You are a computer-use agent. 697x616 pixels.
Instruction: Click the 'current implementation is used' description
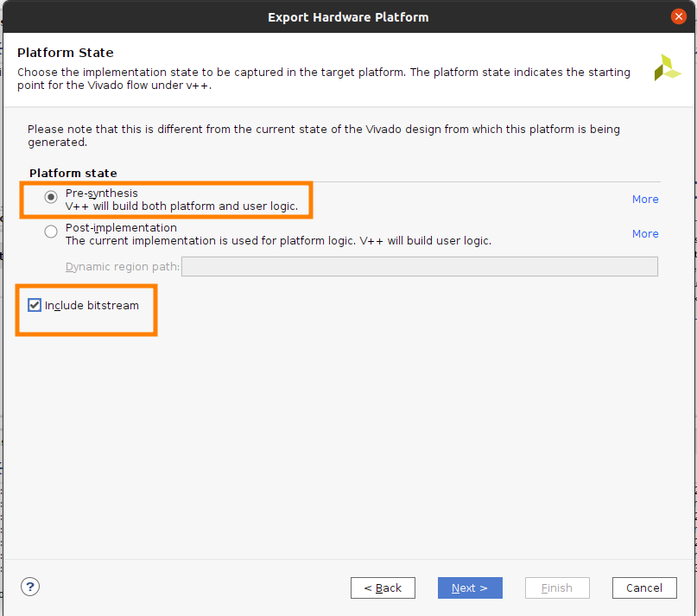[278, 241]
